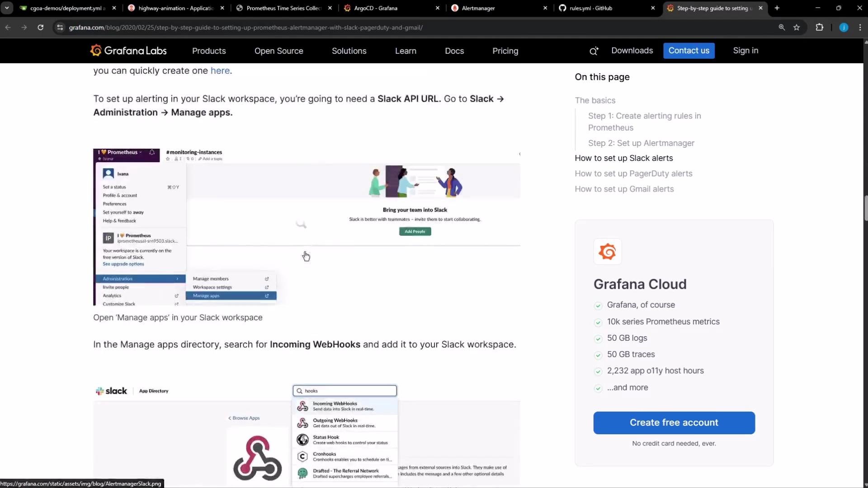Viewport: 868px width, 488px height.
Task: View site information icon in address bar
Action: 60,28
